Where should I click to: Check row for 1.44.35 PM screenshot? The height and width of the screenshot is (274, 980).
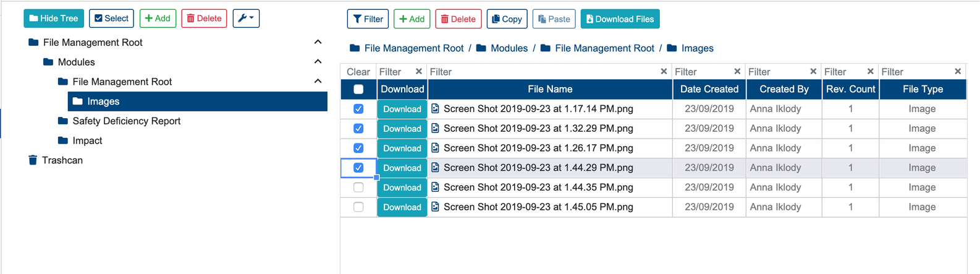(x=358, y=187)
